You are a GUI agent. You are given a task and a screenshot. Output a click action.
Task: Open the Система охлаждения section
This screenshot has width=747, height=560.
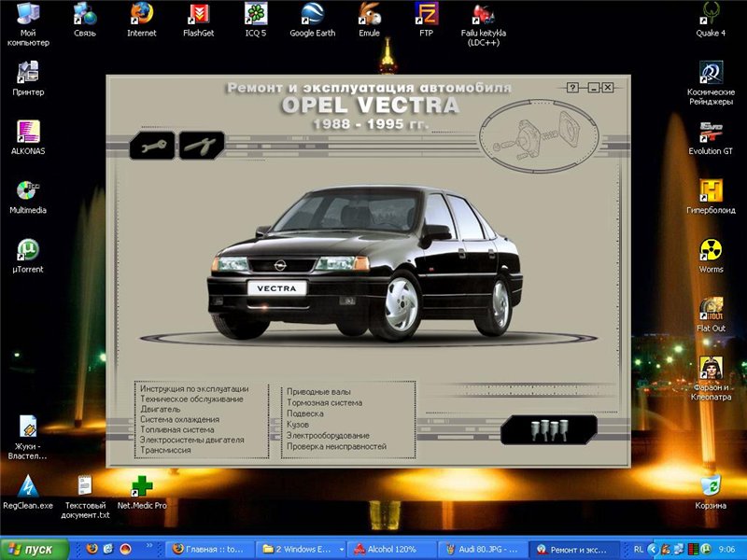(179, 419)
